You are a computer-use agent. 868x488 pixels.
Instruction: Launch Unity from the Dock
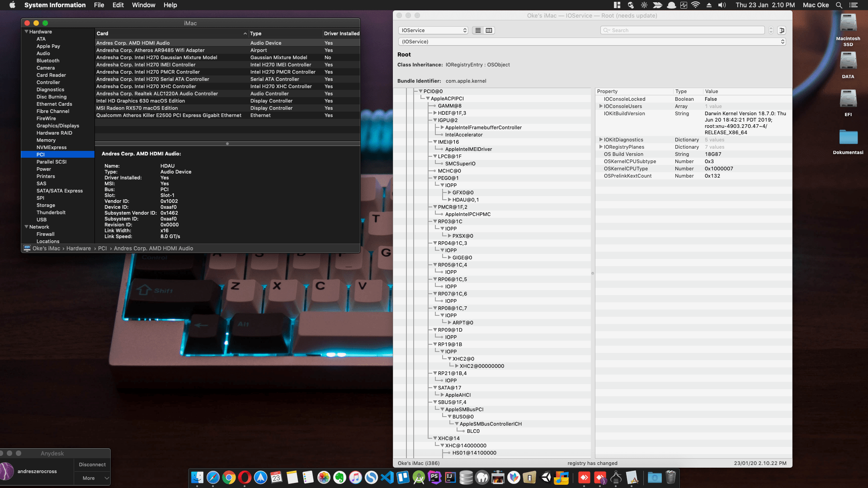click(x=546, y=477)
